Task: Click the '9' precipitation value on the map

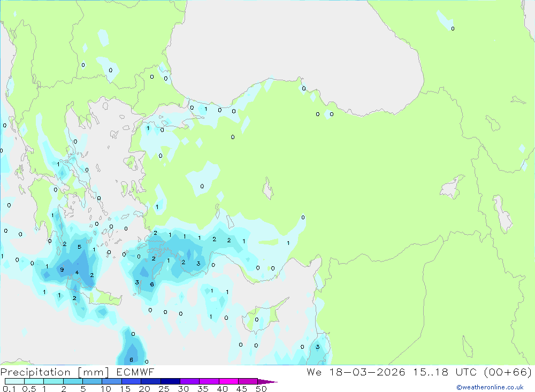Action: coord(62,269)
